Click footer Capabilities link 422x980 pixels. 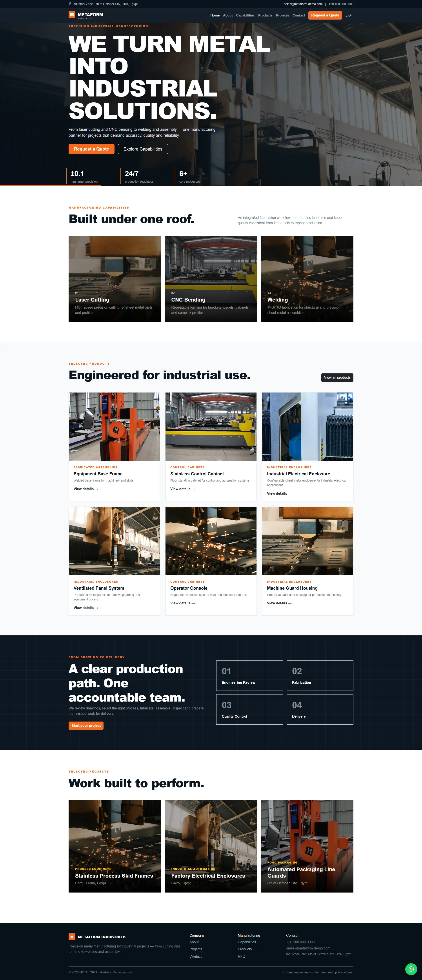point(247,942)
